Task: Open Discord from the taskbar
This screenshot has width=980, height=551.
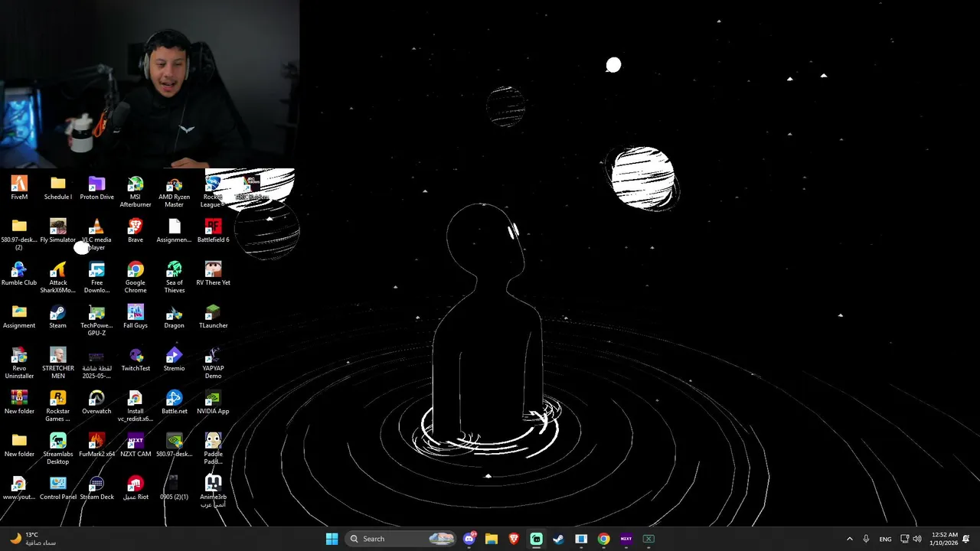Action: tap(469, 539)
